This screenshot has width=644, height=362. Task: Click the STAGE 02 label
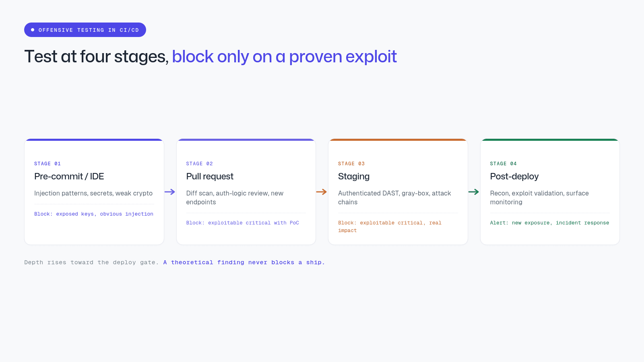coord(199,164)
